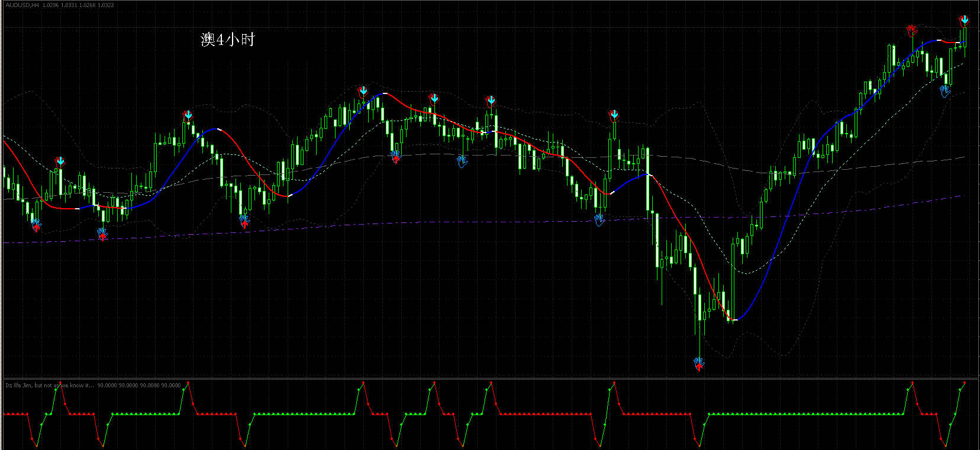
Task: Select the blue hand icon on the purple dashed line
Action: click(x=599, y=220)
